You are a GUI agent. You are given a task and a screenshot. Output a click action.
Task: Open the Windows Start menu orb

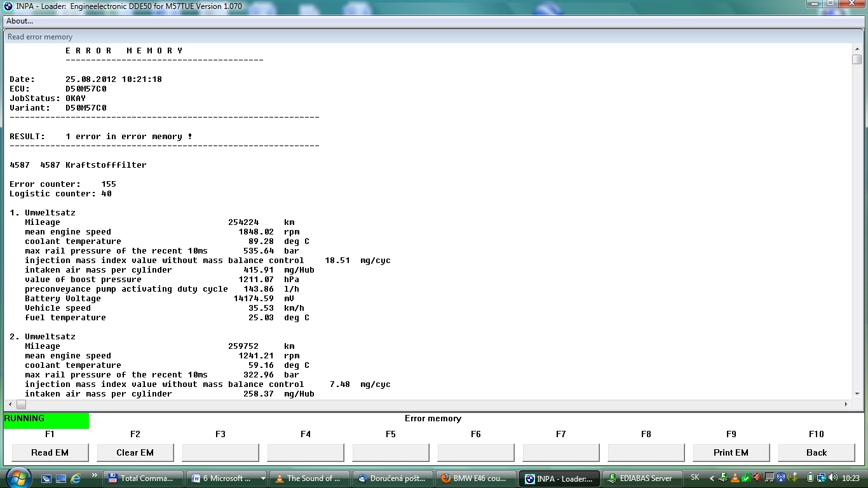point(17,478)
